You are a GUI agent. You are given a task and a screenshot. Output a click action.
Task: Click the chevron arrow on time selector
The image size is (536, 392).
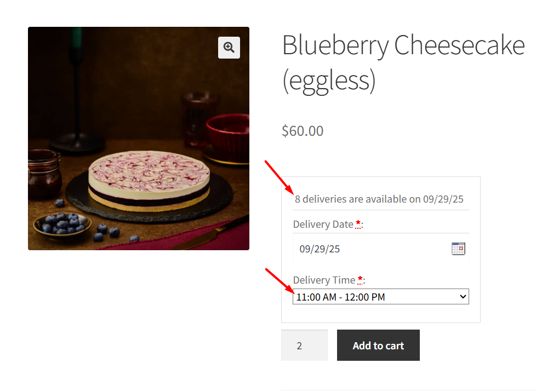point(463,297)
